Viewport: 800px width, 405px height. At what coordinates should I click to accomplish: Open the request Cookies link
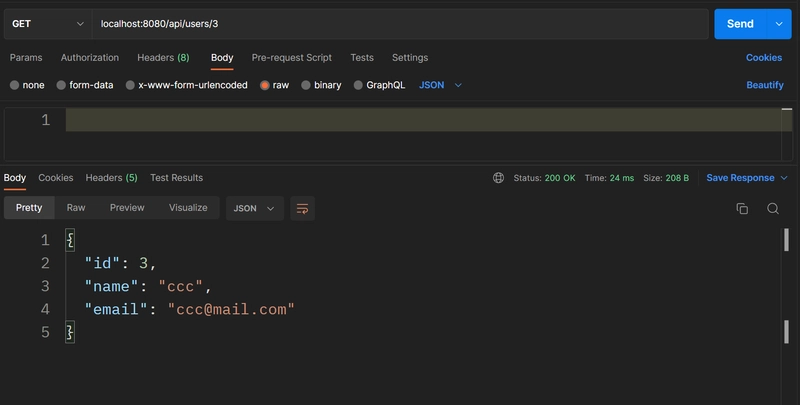coord(764,58)
